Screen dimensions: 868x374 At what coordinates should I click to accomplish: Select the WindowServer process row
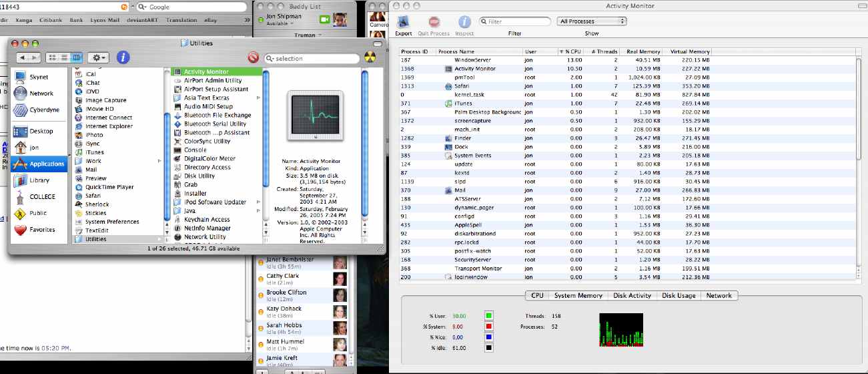point(627,60)
